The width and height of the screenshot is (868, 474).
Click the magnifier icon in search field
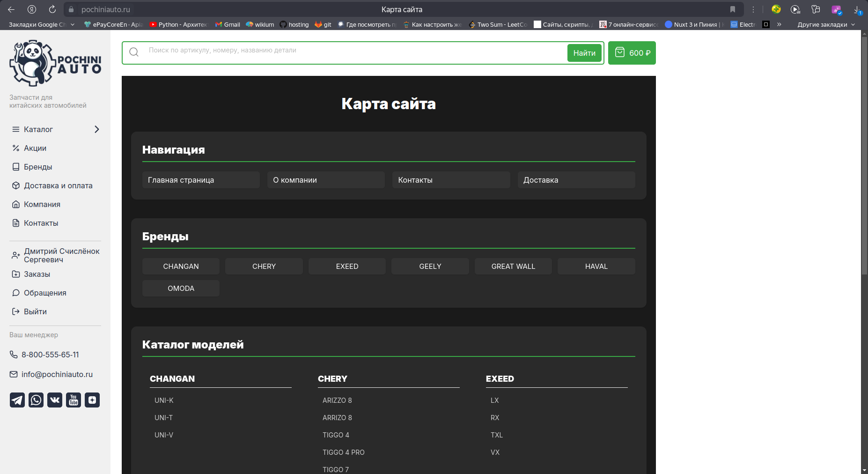click(134, 52)
